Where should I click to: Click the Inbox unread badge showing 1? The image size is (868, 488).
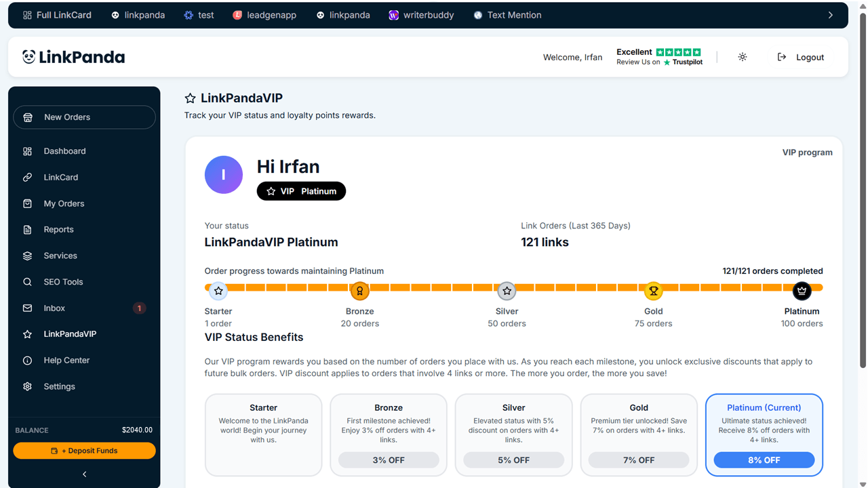tap(139, 308)
